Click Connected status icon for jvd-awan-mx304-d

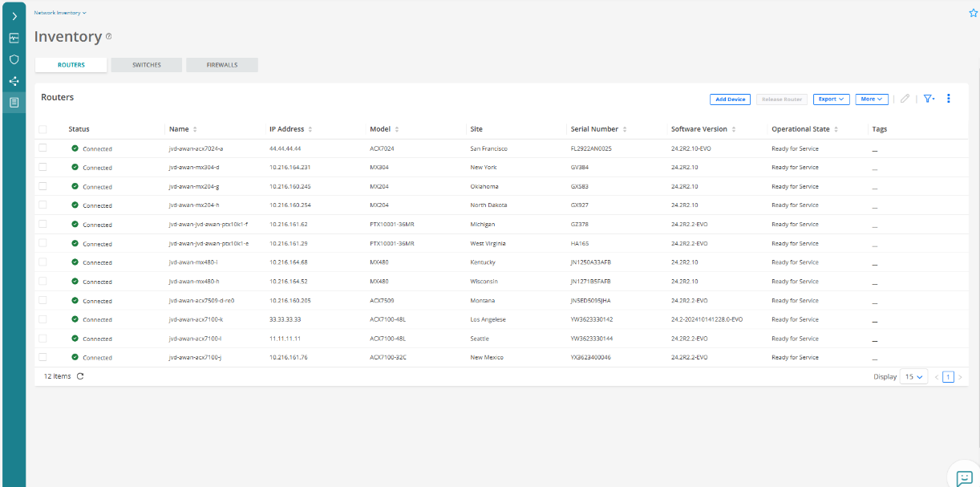(75, 168)
